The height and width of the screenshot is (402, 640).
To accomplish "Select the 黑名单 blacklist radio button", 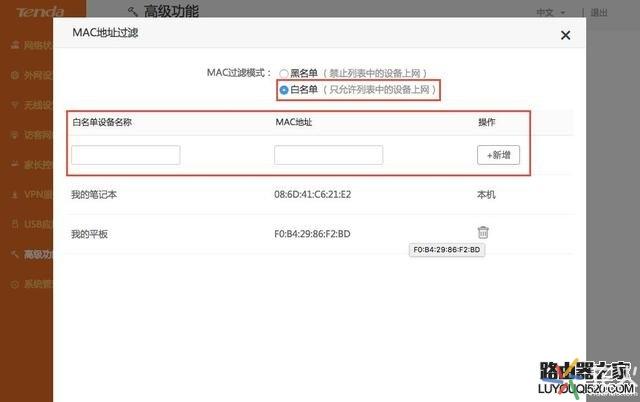I will [x=284, y=73].
